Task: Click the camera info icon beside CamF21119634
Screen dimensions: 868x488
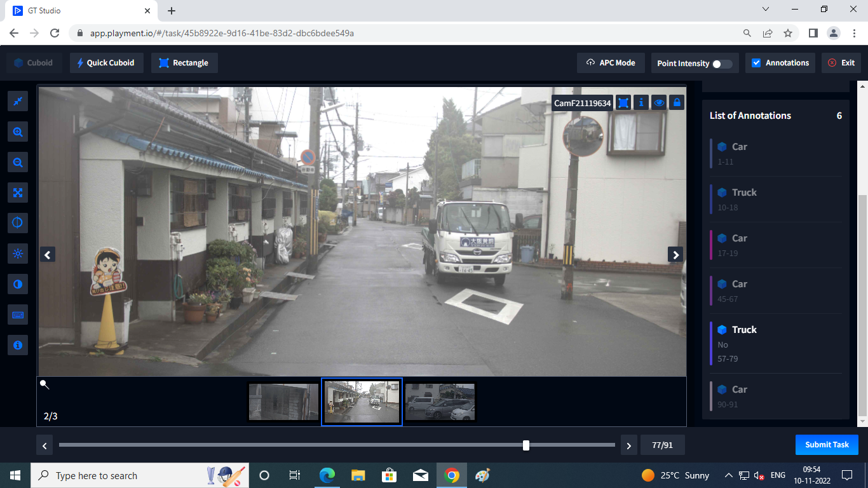Action: pyautogui.click(x=641, y=102)
